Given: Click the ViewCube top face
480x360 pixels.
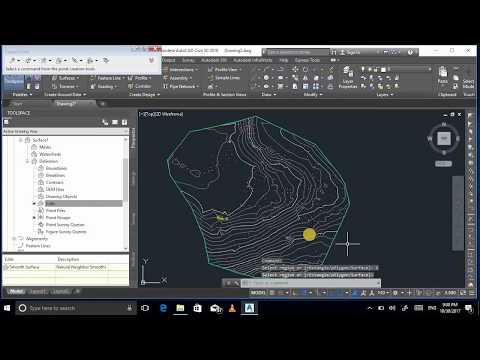Looking at the screenshot, I should [x=444, y=138].
